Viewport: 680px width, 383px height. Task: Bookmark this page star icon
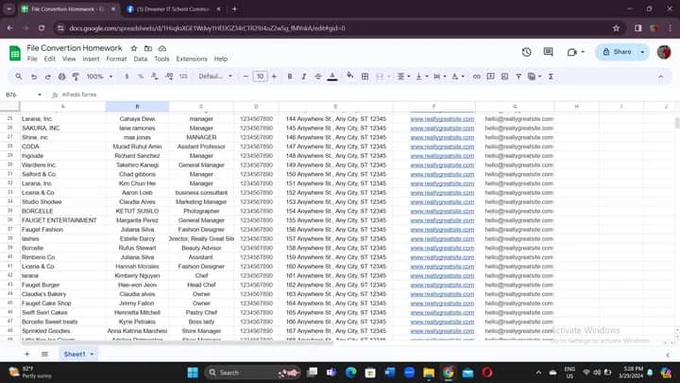pos(616,28)
